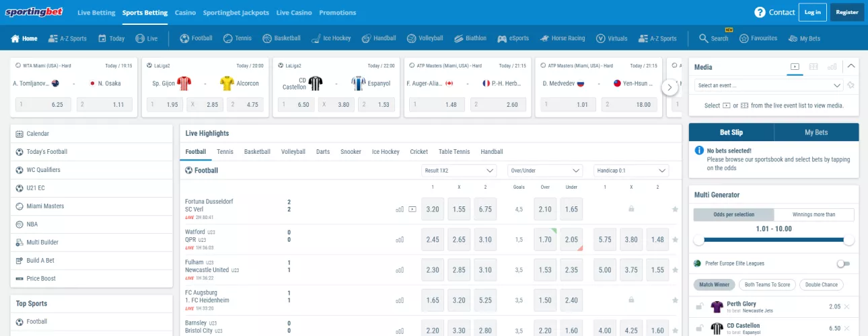Viewport: 868px width, 336px height.
Task: Click the Register button
Action: 847,12
